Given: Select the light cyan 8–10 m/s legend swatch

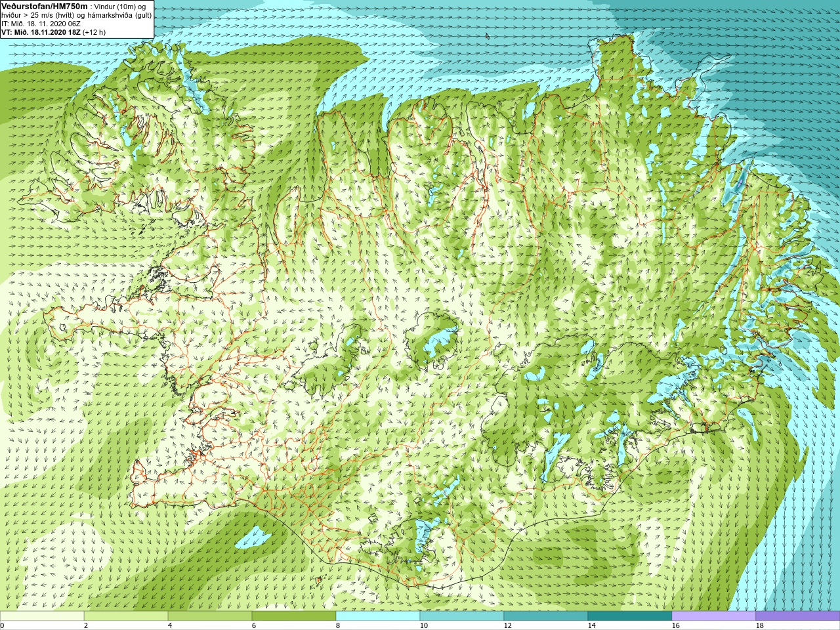Looking at the screenshot, I should coord(378,616).
